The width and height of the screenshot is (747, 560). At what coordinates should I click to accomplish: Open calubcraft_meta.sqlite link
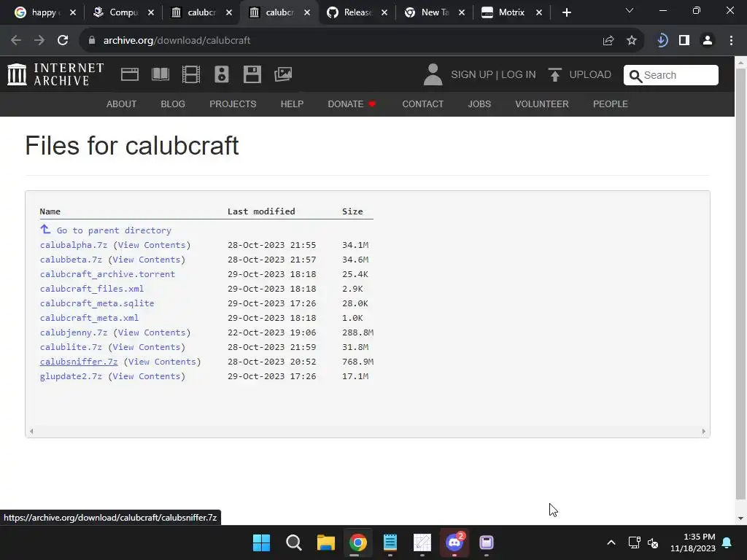point(97,303)
